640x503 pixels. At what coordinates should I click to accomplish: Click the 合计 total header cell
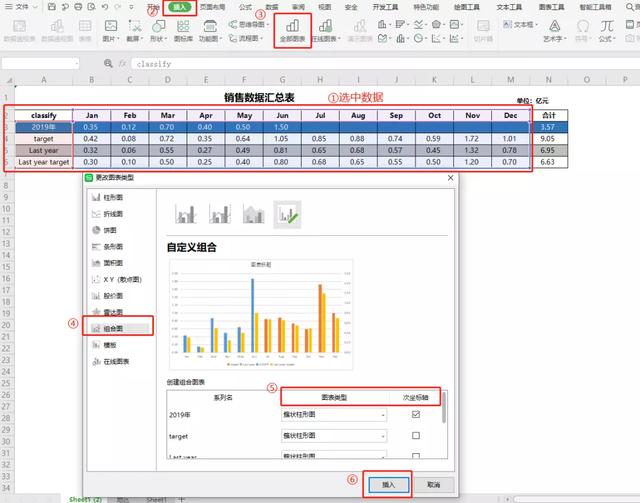pos(549,116)
